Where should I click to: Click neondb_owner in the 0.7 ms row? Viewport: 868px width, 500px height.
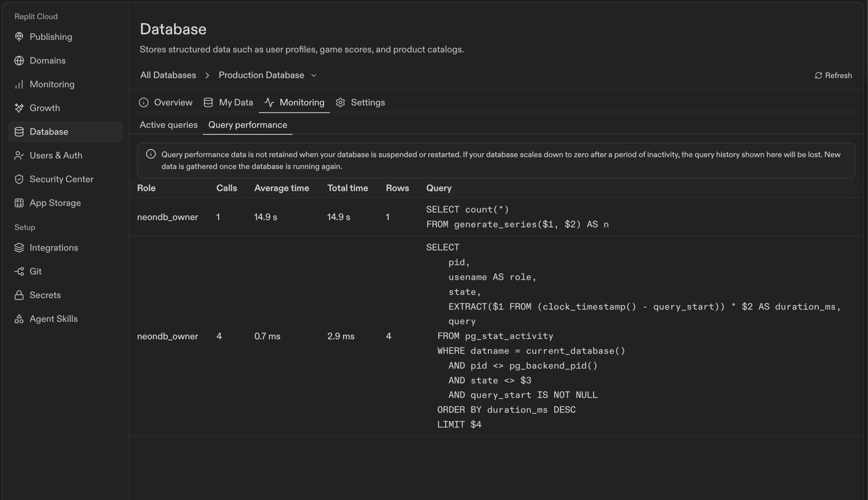click(168, 336)
